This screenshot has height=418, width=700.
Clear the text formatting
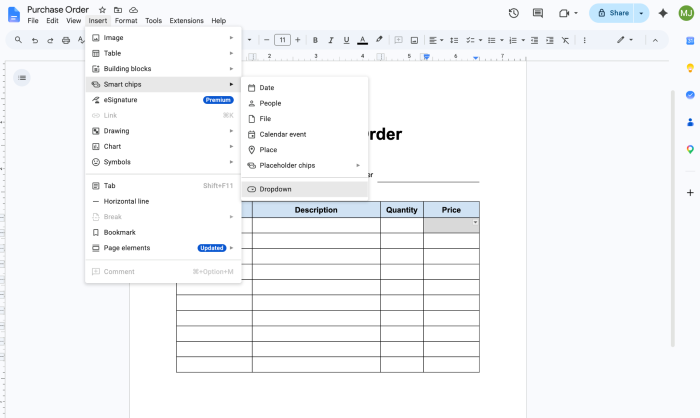[565, 40]
